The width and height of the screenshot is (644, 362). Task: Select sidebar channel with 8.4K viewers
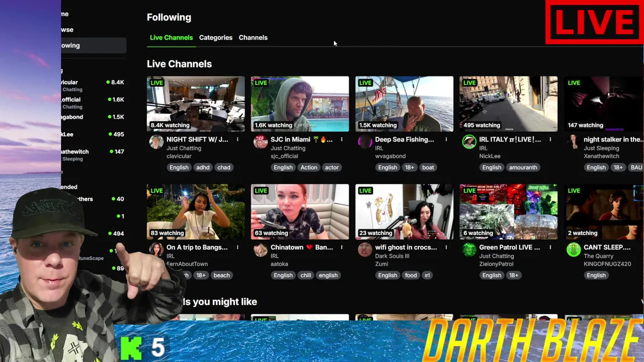point(94,85)
